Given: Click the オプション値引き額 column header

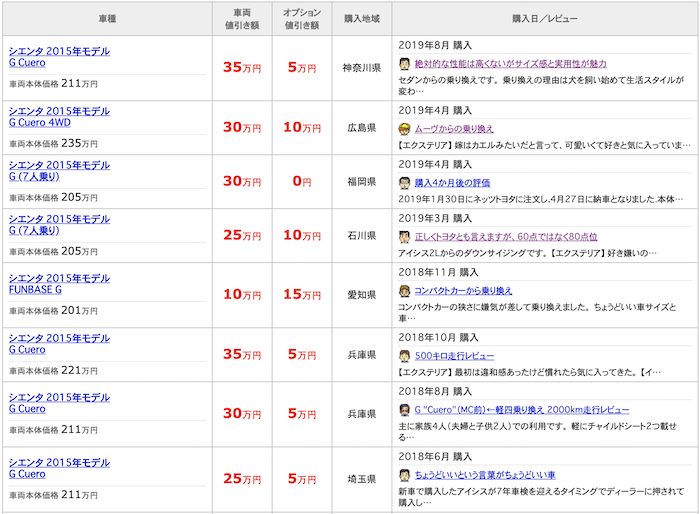Looking at the screenshot, I should coord(302,19).
